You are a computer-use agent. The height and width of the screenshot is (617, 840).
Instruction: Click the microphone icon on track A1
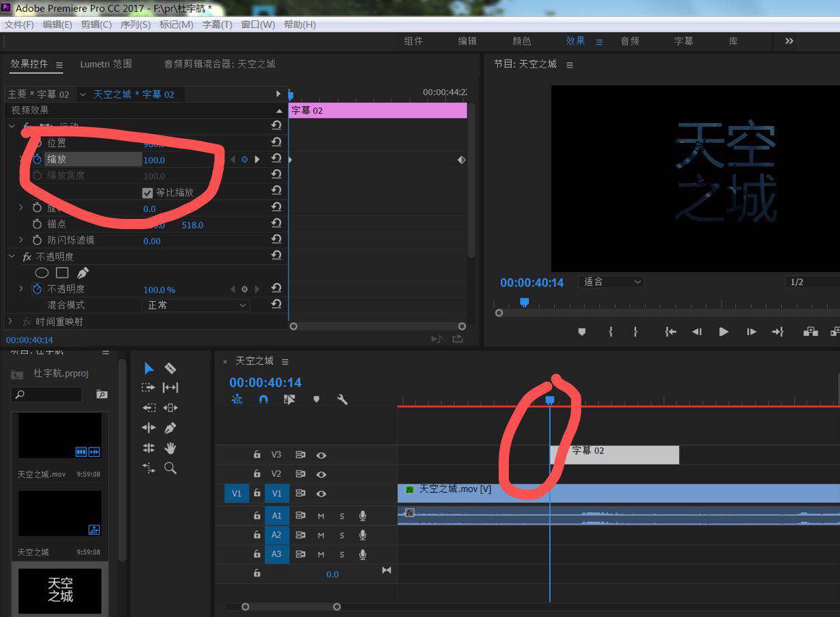coord(363,515)
